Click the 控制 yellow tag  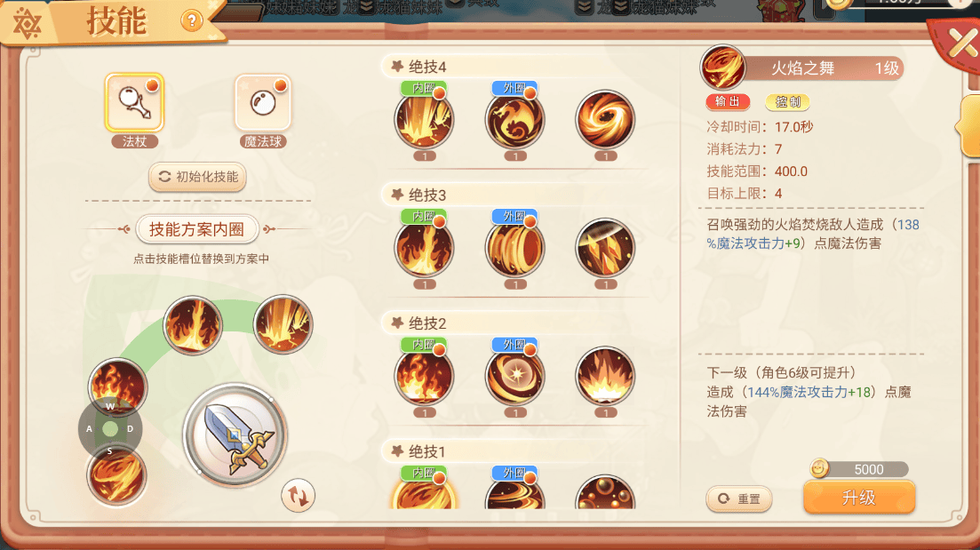pyautogui.click(x=787, y=101)
